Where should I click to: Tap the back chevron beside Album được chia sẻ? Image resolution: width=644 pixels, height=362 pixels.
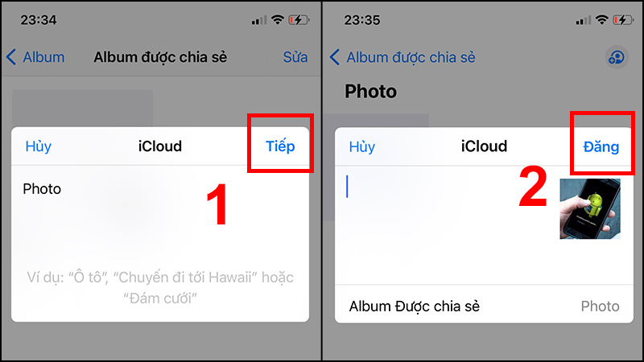coord(335,57)
